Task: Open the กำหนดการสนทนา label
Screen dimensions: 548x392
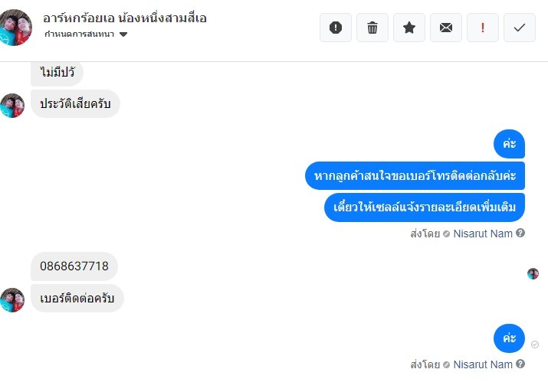Action: pyautogui.click(x=80, y=34)
